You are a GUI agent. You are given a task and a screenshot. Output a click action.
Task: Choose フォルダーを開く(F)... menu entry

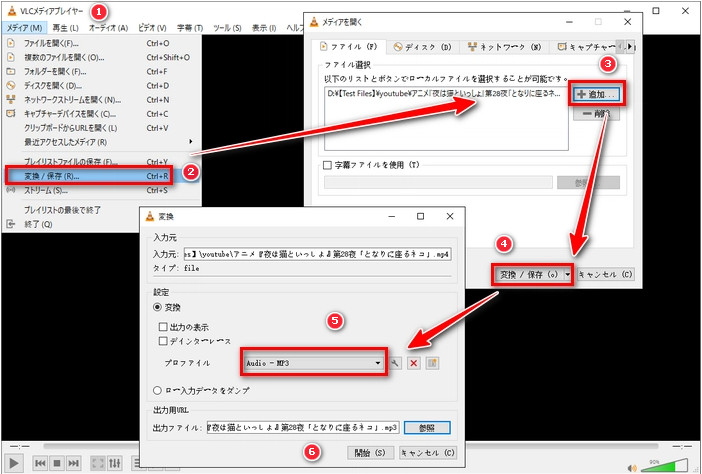coord(102,72)
